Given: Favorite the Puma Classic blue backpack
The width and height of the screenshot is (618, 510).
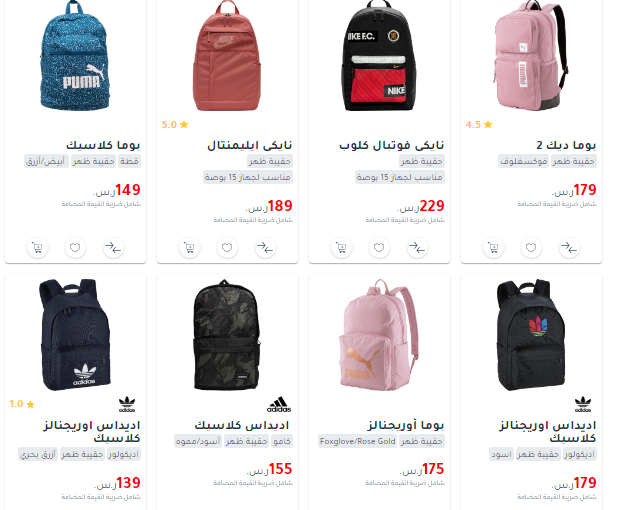Looking at the screenshot, I should (75, 248).
